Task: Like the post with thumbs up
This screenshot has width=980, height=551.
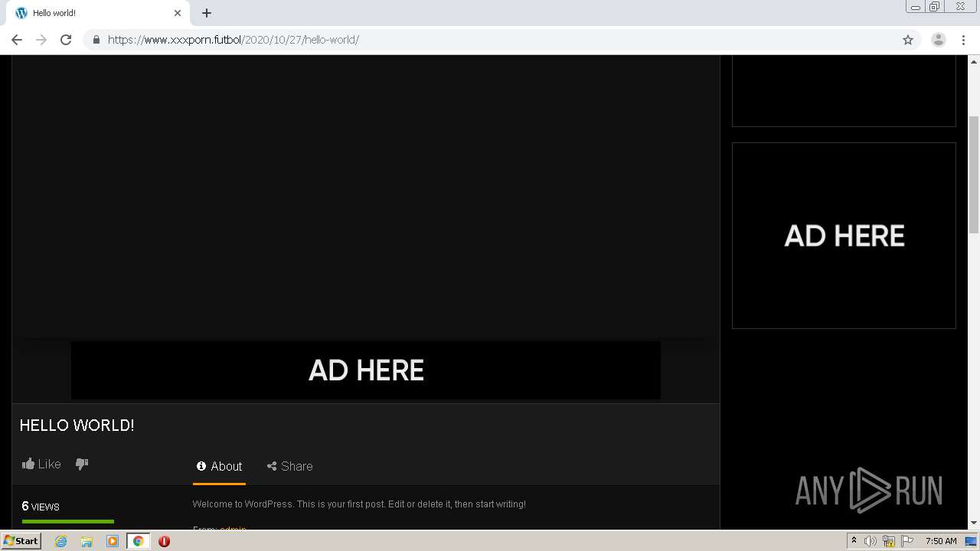Action: [x=41, y=464]
